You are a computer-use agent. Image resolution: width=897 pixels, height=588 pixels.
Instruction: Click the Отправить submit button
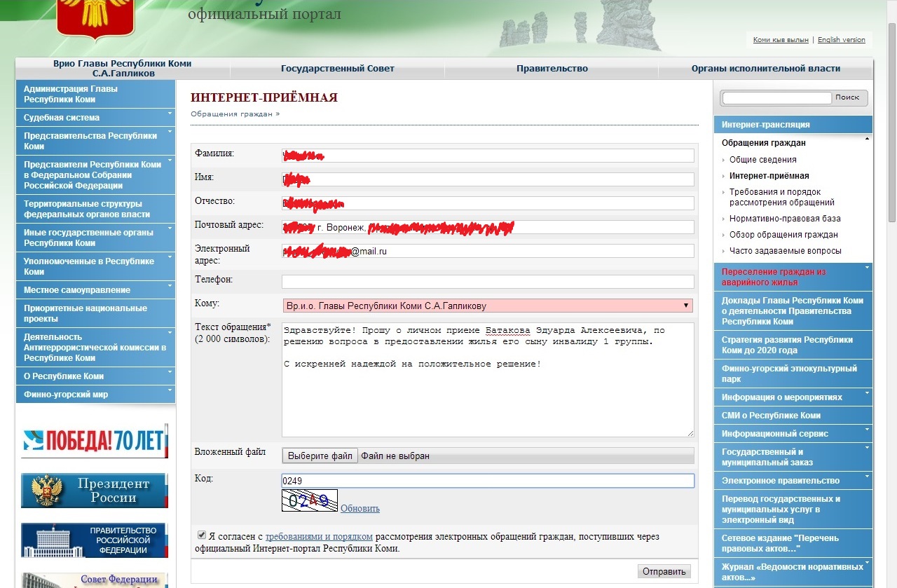pos(664,571)
